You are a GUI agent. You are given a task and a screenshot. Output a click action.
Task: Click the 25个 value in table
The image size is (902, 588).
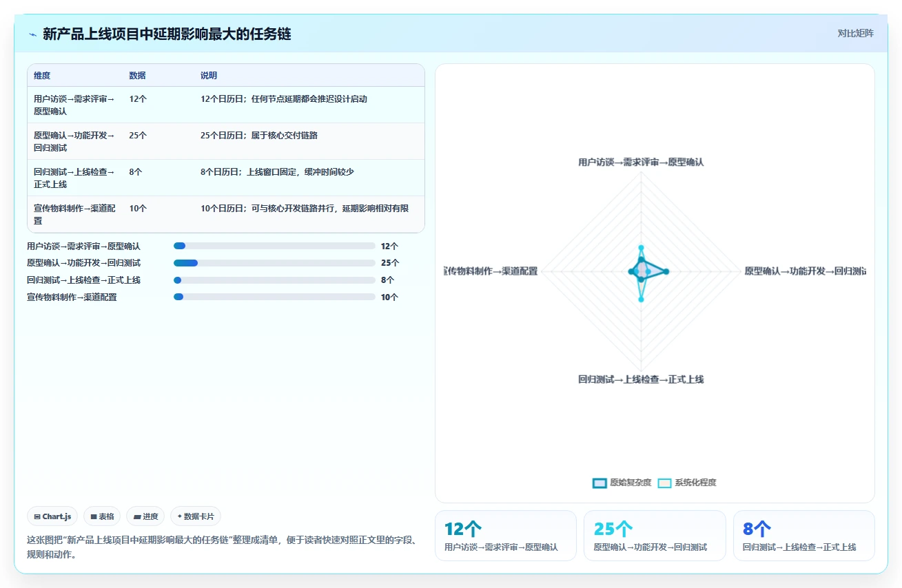coord(138,136)
